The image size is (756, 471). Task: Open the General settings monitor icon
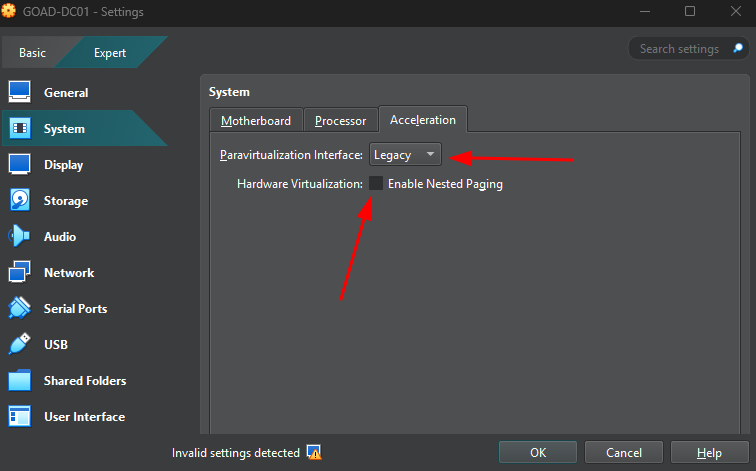click(x=19, y=92)
